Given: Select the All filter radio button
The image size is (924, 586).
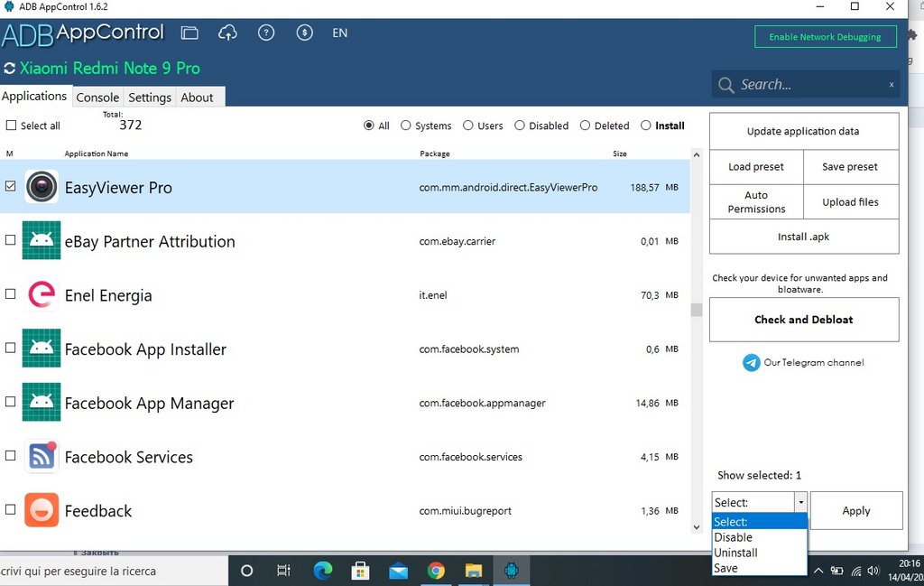Looking at the screenshot, I should pos(369,125).
